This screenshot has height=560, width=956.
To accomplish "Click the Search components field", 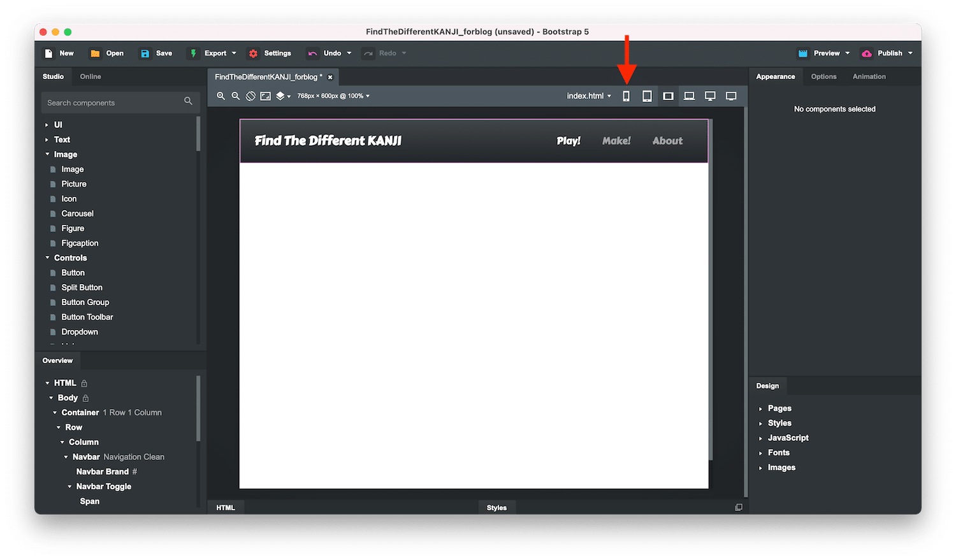I will click(112, 103).
